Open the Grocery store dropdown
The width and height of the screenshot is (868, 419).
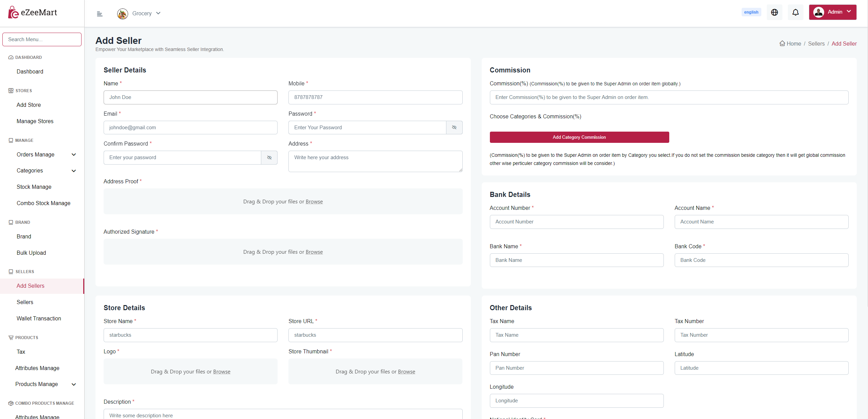coord(158,13)
